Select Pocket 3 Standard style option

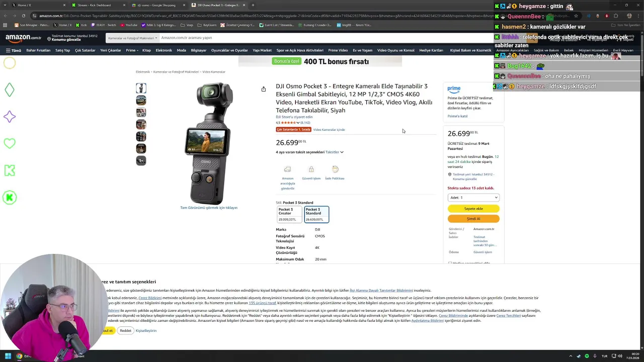pos(316,214)
